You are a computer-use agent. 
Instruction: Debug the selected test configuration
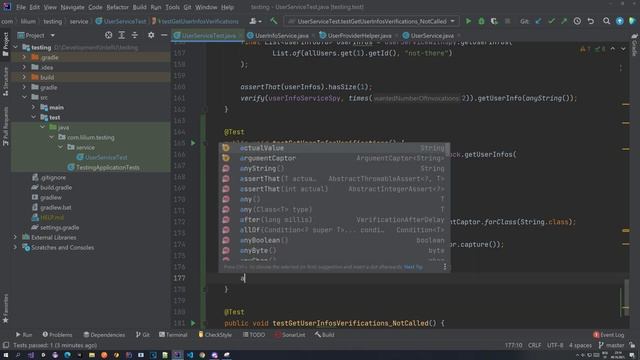[481, 21]
